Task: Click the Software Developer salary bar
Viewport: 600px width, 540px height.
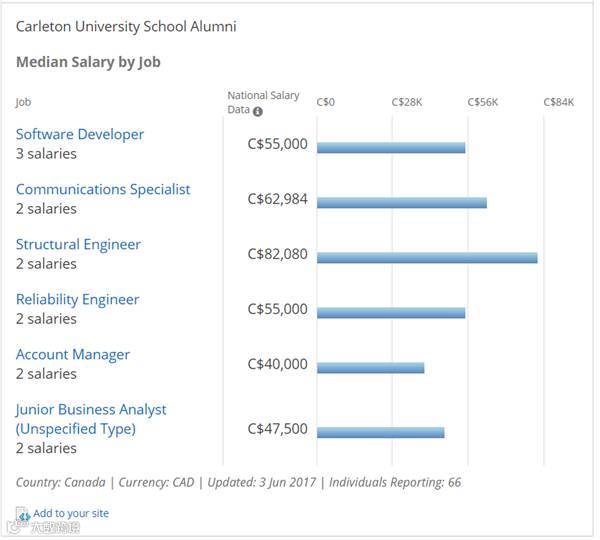Action: coord(391,148)
